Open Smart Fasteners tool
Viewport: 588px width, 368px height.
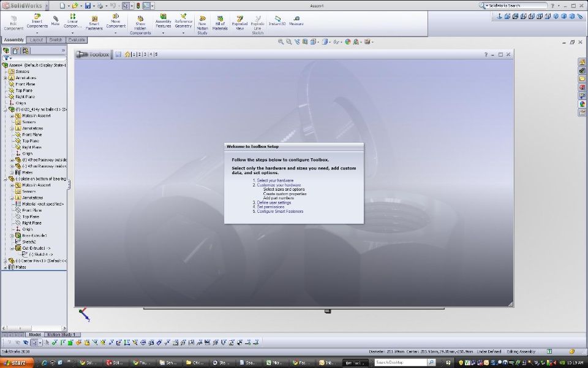click(94, 23)
